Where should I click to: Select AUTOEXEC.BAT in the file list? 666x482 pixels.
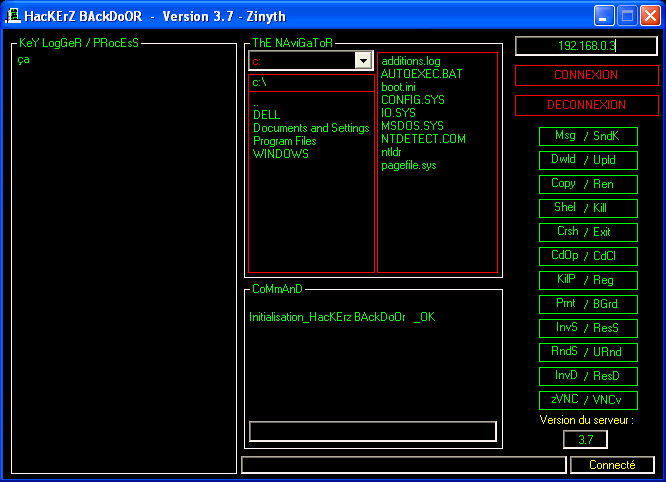(x=421, y=74)
